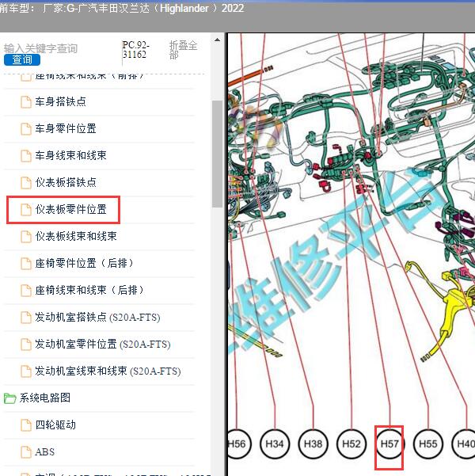Click connector label H52 in diagram

[351, 444]
